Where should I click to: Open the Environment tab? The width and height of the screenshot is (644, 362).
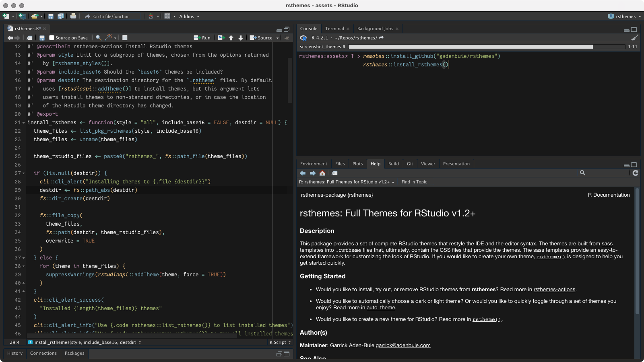point(314,164)
